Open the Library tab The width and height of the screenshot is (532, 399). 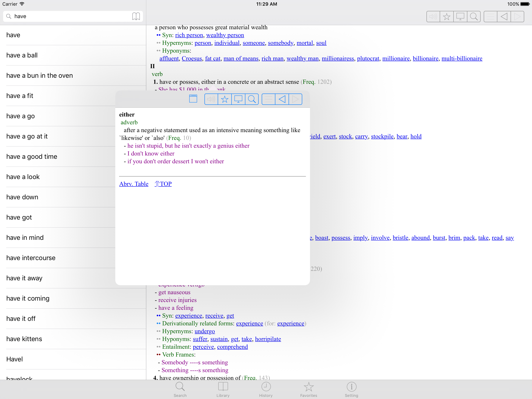223,389
